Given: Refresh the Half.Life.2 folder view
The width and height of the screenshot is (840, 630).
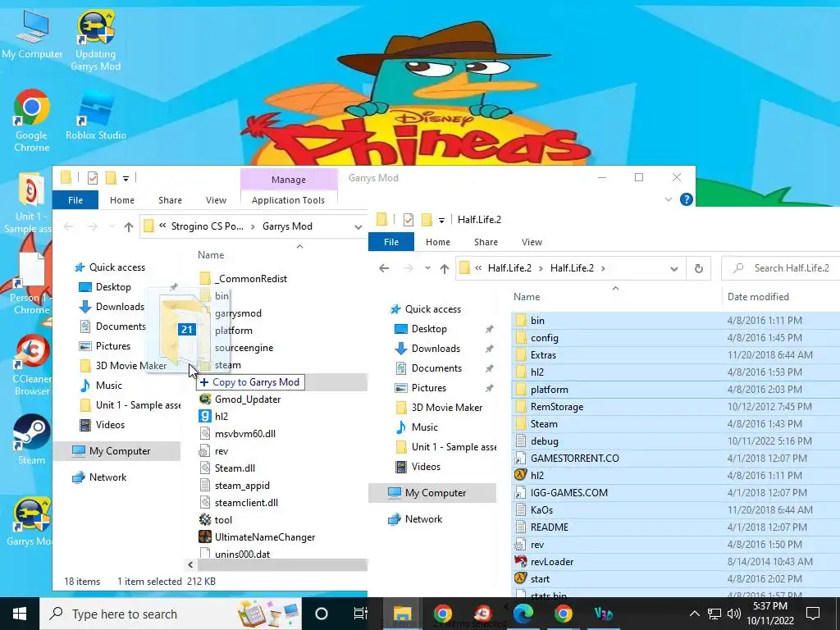Looking at the screenshot, I should [699, 268].
